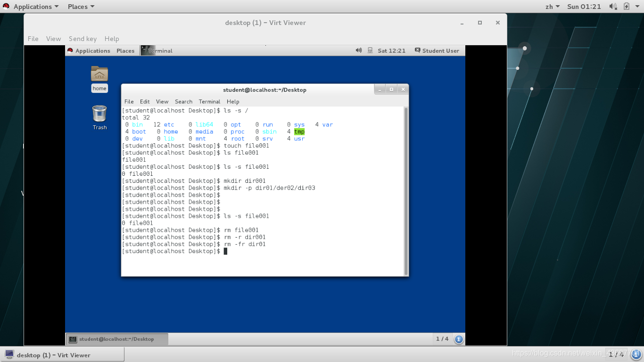This screenshot has width=644, height=362.
Task: Open the terminal Edit menu
Action: [145, 101]
